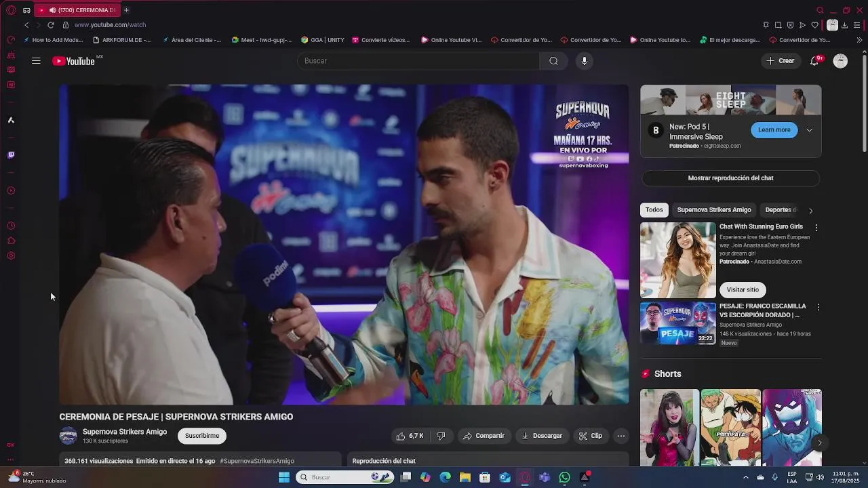
Task: Dislike the video with thumbs down button
Action: point(441,436)
